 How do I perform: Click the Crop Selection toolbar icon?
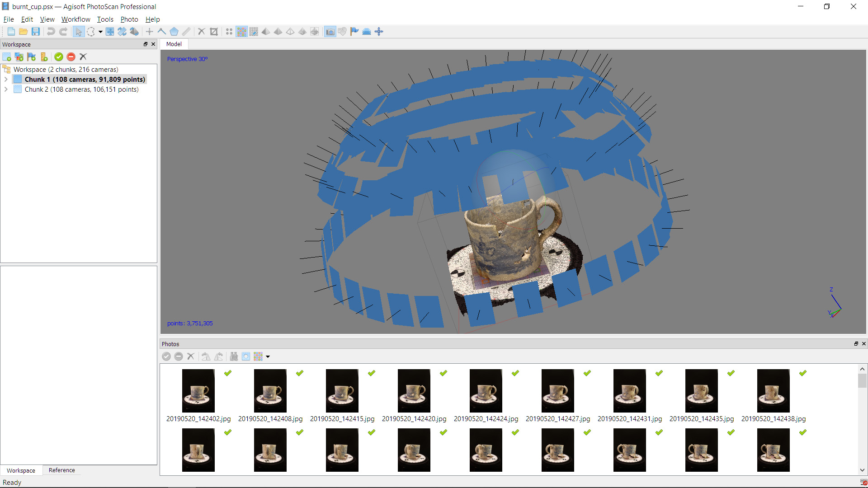[x=214, y=32]
